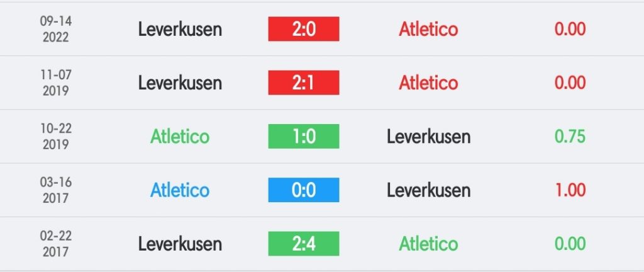Click the green 0.00 value in last row
The height and width of the screenshot is (272, 644).
pos(570,244)
